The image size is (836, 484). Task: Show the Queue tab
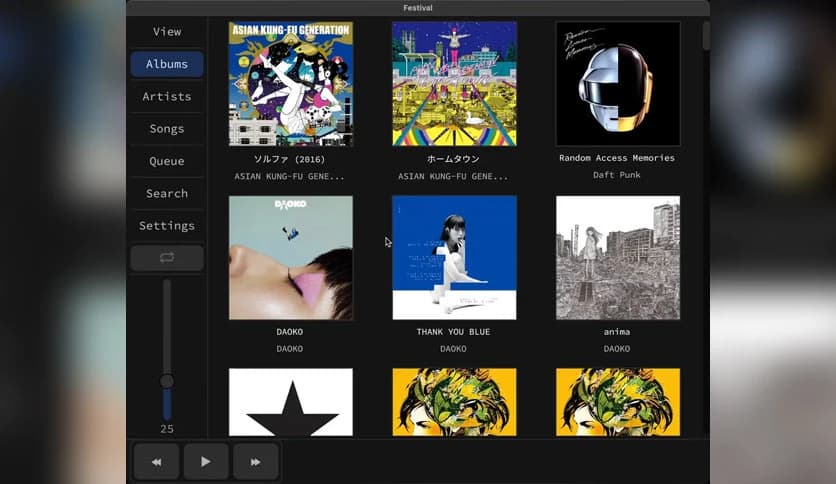point(167,161)
